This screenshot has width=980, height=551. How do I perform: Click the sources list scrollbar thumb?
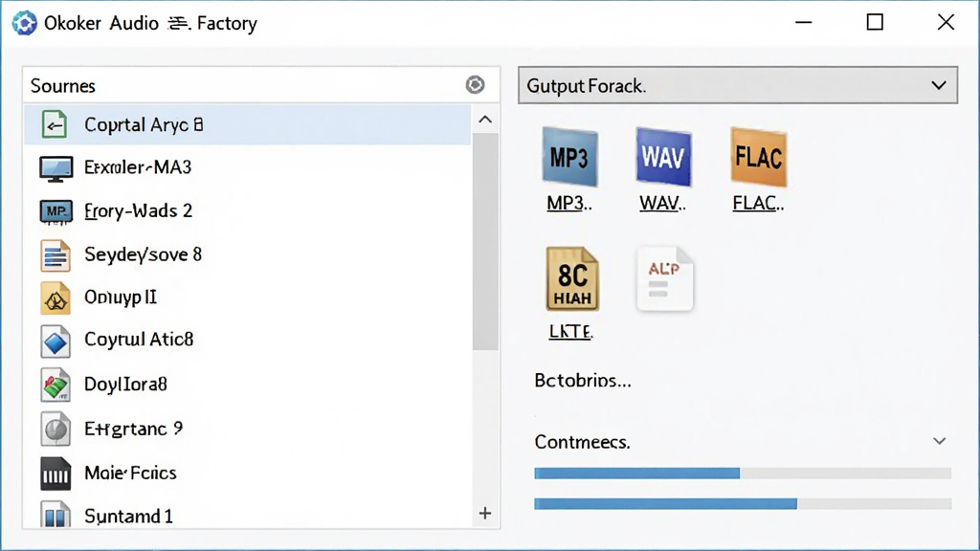point(485,242)
